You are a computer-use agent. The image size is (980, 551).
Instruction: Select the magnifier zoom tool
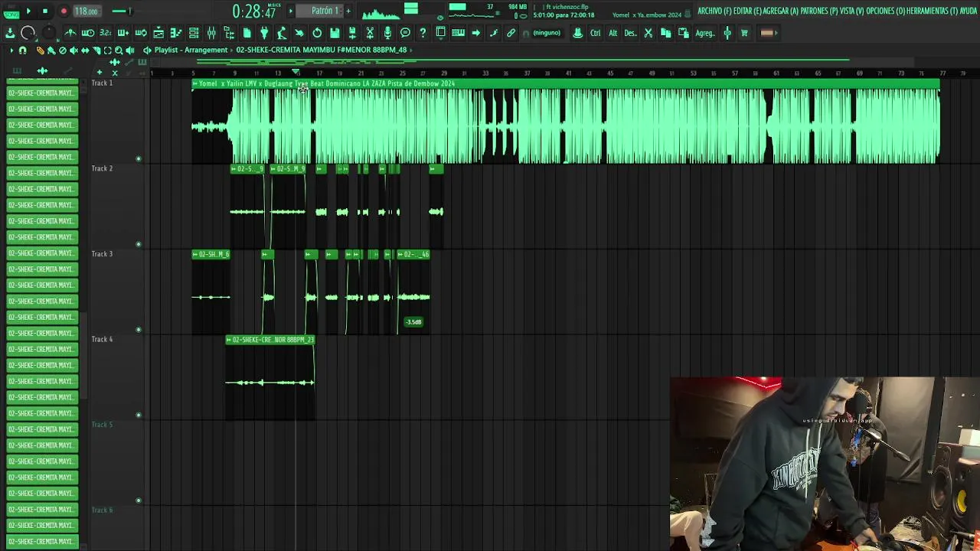click(119, 51)
